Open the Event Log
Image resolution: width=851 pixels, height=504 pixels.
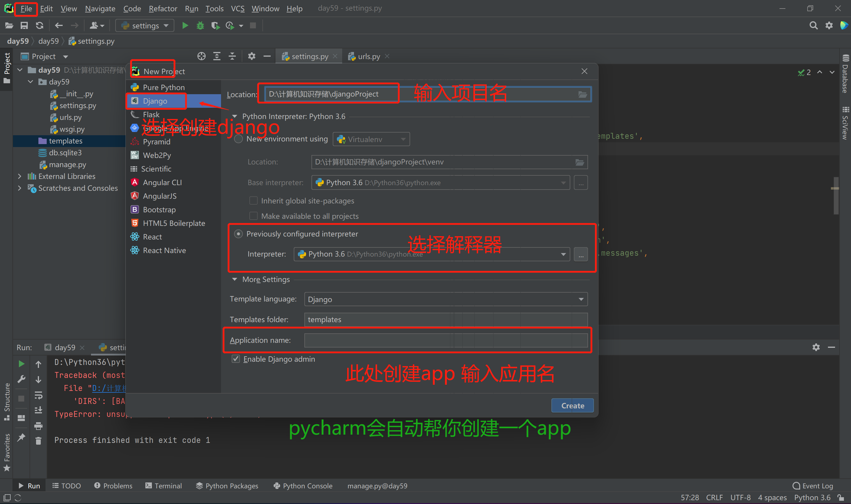click(x=813, y=486)
